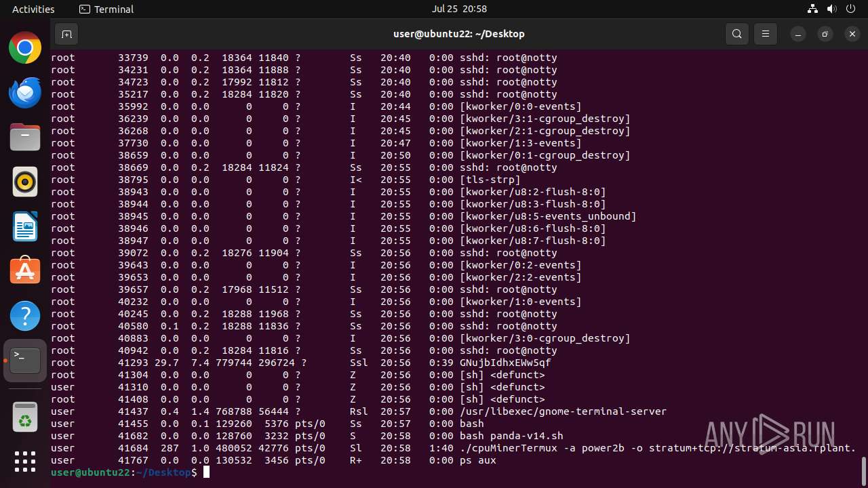Click the ps aux command entry
Image resolution: width=868 pixels, height=488 pixels.
(478, 460)
